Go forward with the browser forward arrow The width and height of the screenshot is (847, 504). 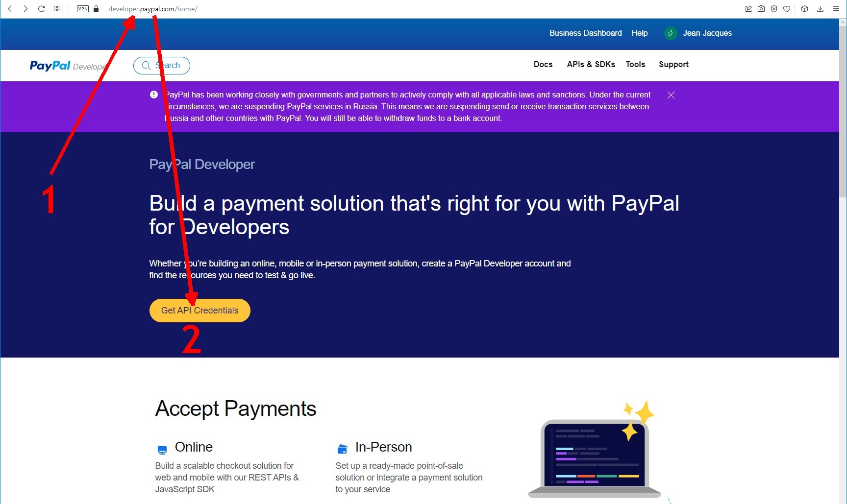coord(25,9)
